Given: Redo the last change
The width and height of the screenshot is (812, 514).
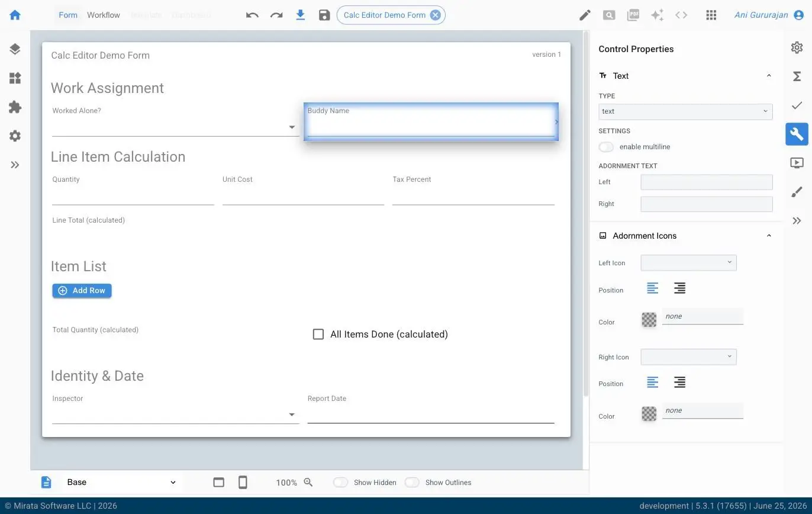Looking at the screenshot, I should pos(276,15).
